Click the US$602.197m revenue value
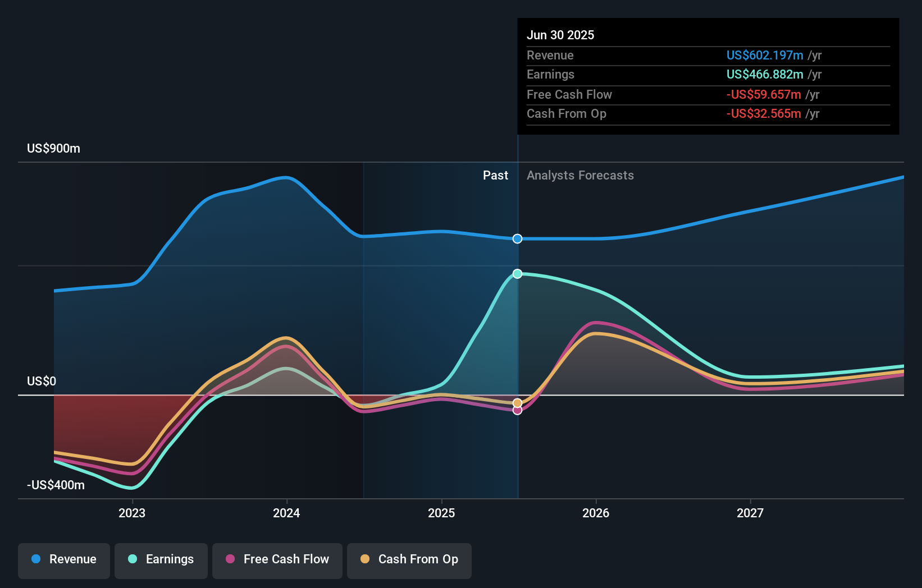The height and width of the screenshot is (588, 922). [x=764, y=55]
